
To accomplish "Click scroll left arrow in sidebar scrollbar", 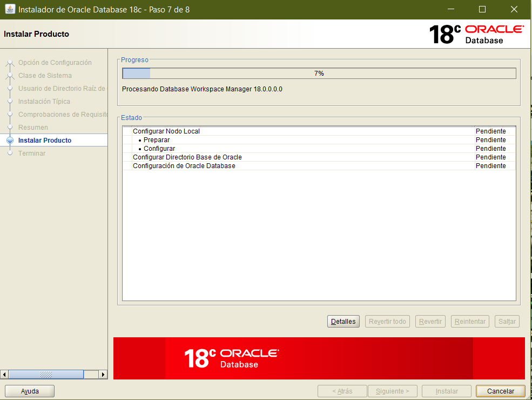I will (5, 375).
